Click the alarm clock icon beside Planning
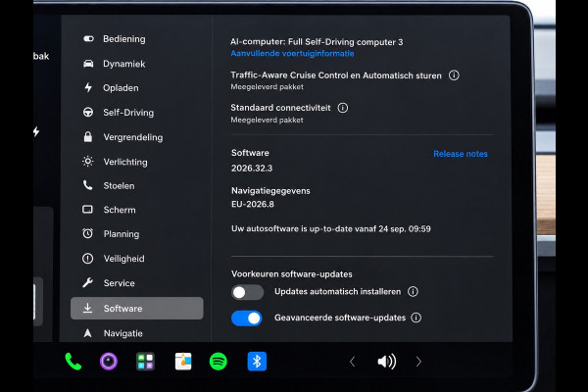This screenshot has height=392, width=588. tap(88, 233)
